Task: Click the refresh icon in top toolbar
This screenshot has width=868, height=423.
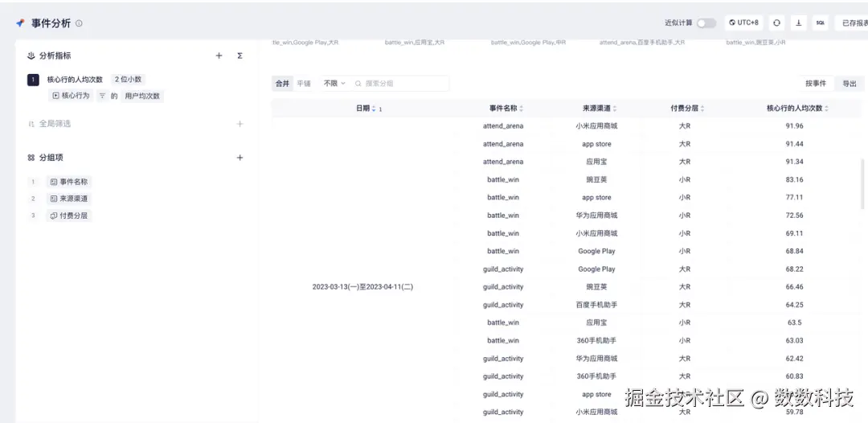Action: (776, 23)
